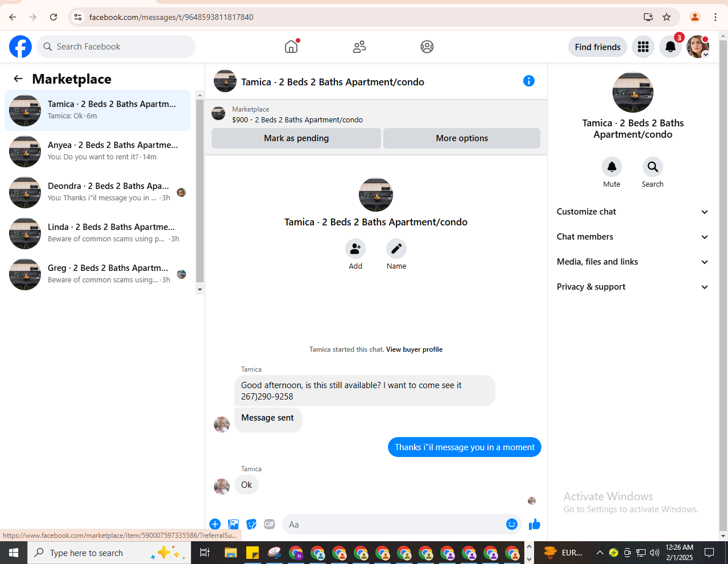Viewport: 728px width, 564px height.
Task: Expand Media, files and links section
Action: tap(632, 262)
